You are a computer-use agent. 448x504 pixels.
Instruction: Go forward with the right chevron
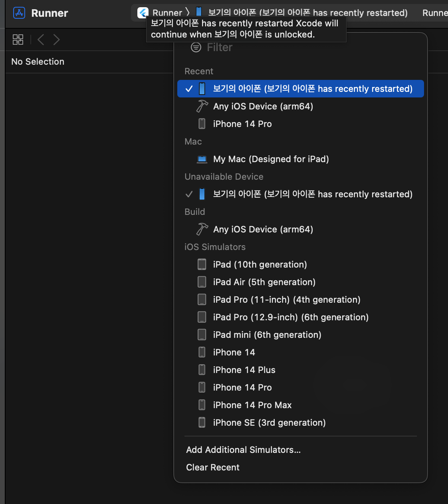[56, 40]
